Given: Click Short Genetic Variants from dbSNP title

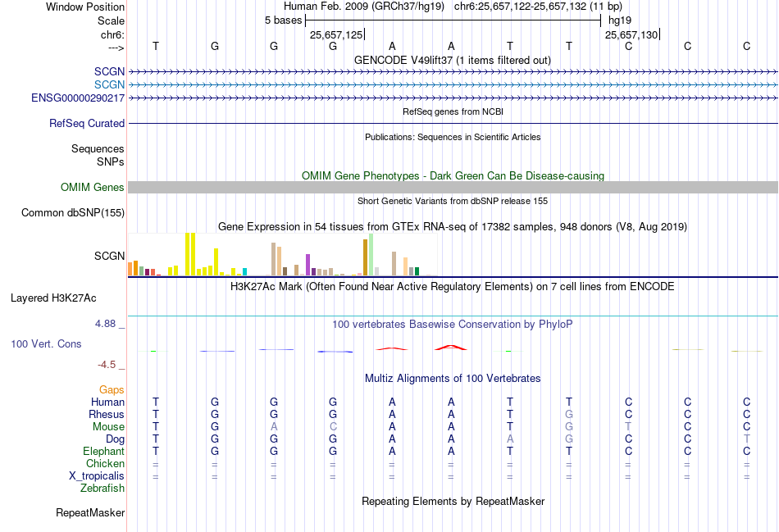Looking at the screenshot, I should pyautogui.click(x=453, y=201).
